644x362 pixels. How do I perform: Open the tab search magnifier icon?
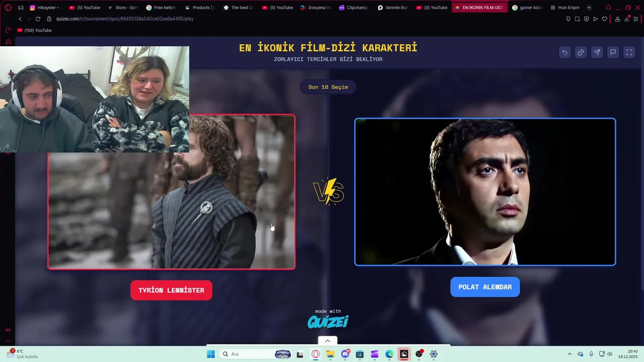pos(608,8)
